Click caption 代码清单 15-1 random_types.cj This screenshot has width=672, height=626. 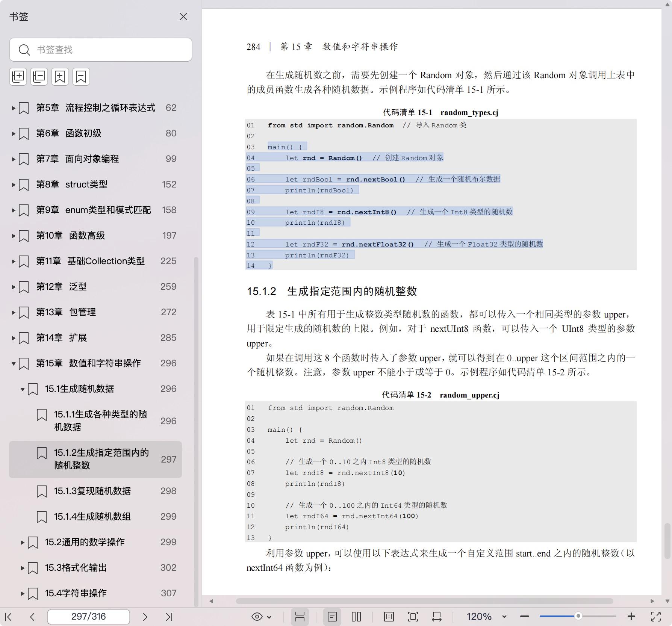[x=440, y=112]
